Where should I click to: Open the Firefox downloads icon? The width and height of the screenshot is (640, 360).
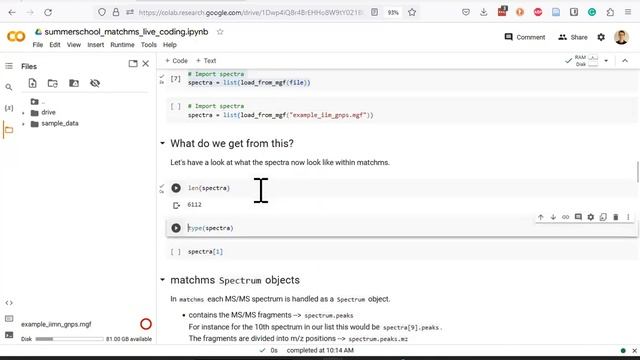point(484,12)
